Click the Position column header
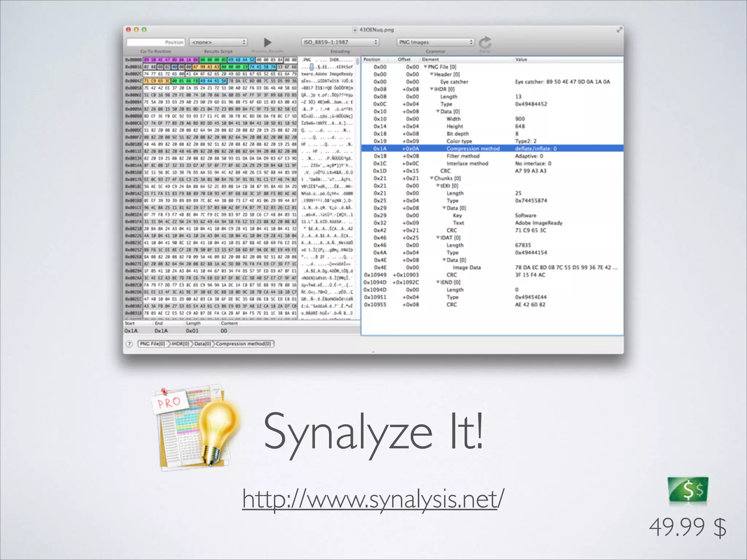 coord(374,59)
